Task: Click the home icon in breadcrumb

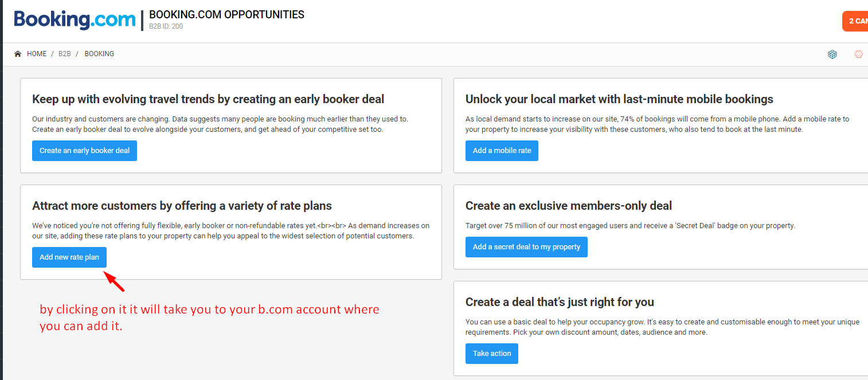Action: [18, 54]
